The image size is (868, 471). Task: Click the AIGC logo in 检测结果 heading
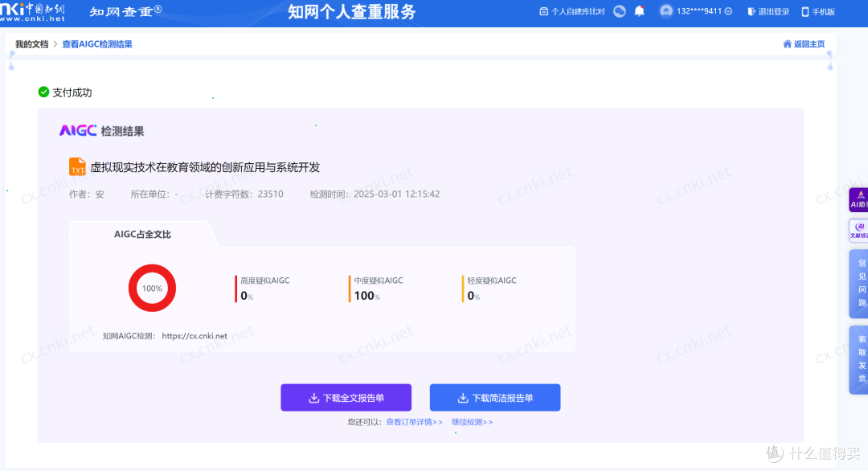coord(78,131)
